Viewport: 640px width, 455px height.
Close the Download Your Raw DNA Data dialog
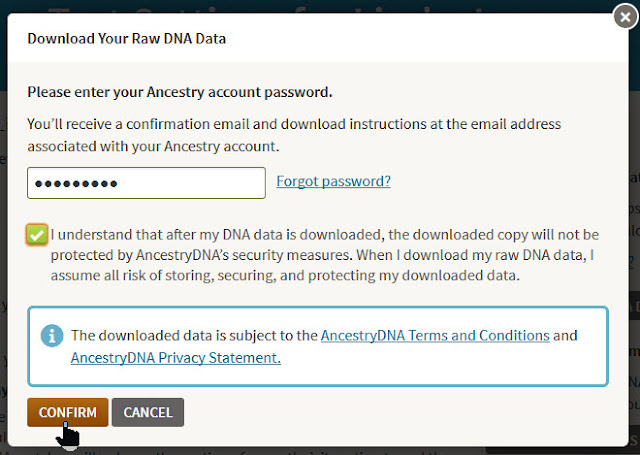tap(625, 17)
